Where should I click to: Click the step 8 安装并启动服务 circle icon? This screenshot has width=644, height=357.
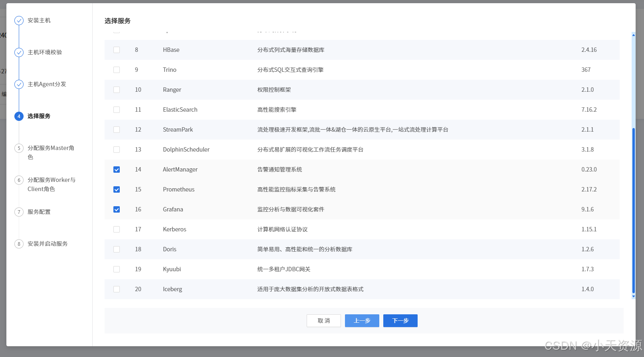[x=19, y=244]
